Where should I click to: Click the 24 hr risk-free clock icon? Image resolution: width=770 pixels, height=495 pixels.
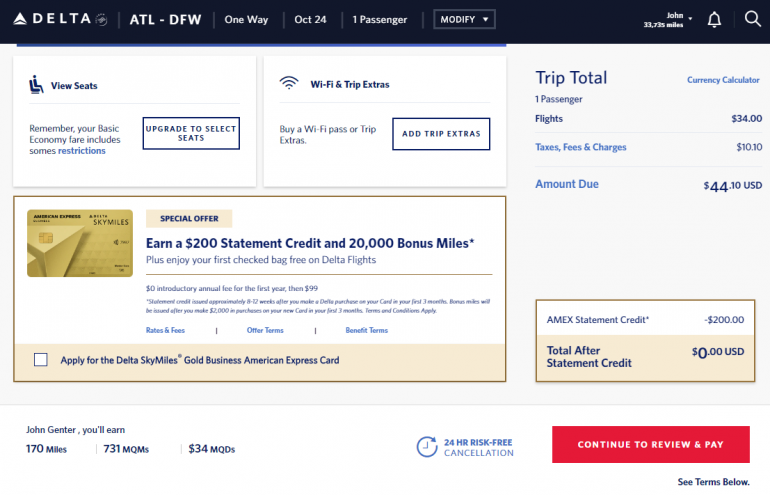point(427,447)
